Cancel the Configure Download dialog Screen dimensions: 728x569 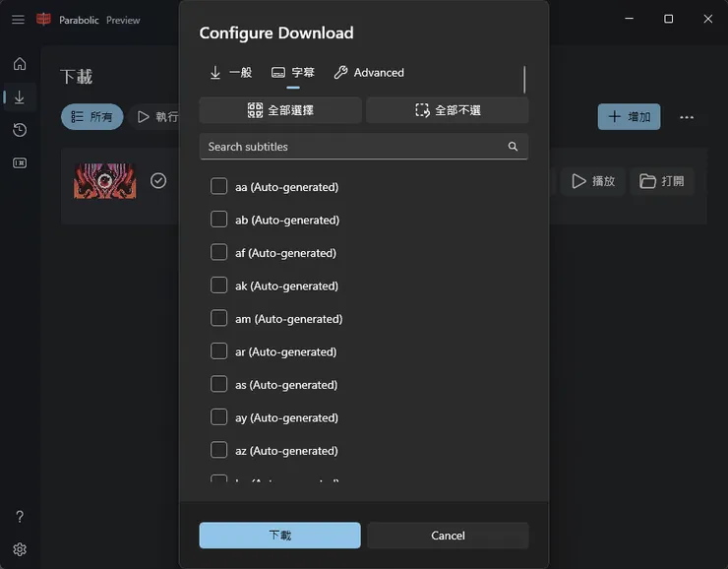[448, 536]
